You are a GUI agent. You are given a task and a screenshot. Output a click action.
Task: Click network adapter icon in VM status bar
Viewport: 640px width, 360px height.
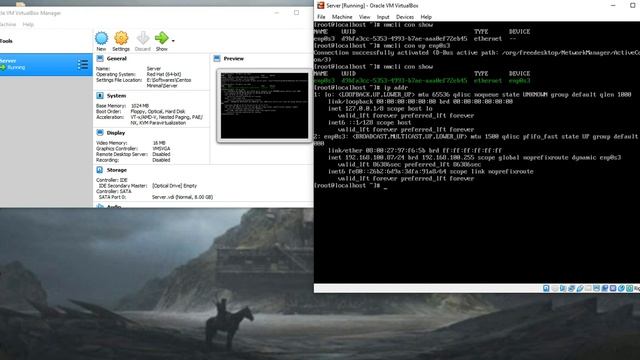[571, 289]
